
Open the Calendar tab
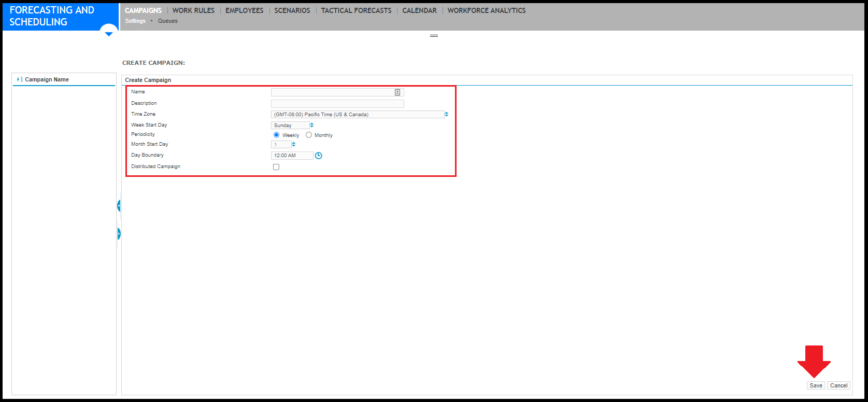(x=420, y=10)
